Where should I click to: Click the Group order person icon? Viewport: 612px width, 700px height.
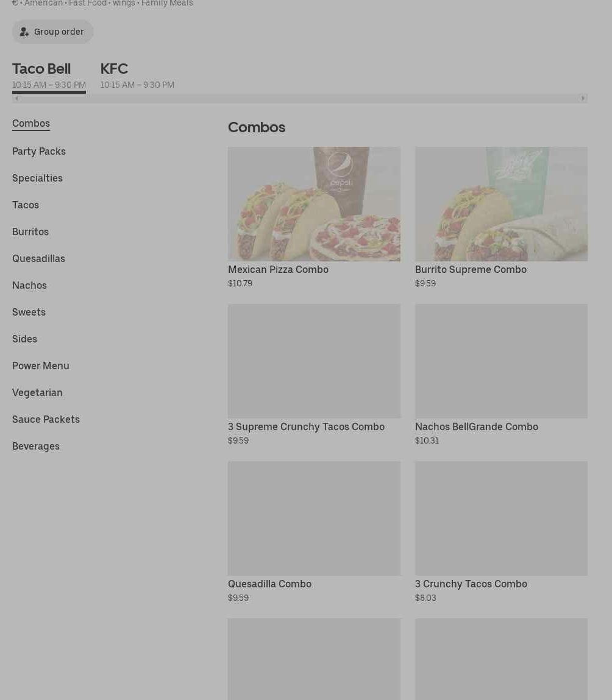click(24, 32)
